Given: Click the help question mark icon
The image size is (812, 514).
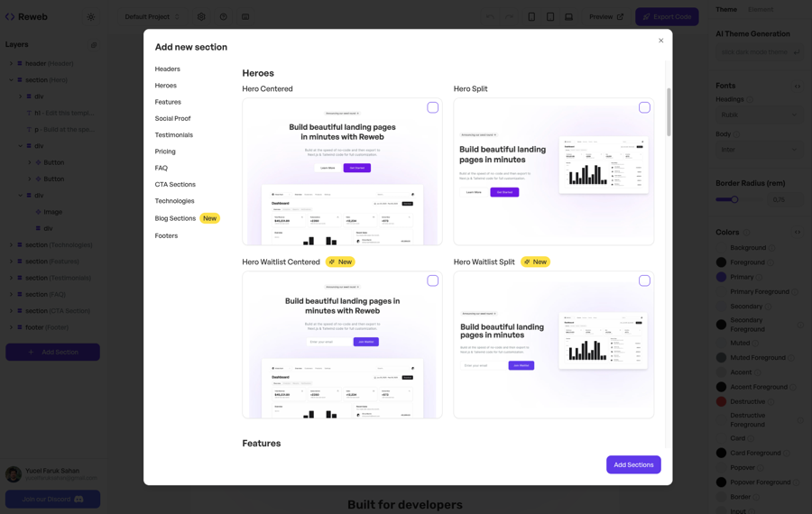Looking at the screenshot, I should pyautogui.click(x=223, y=16).
